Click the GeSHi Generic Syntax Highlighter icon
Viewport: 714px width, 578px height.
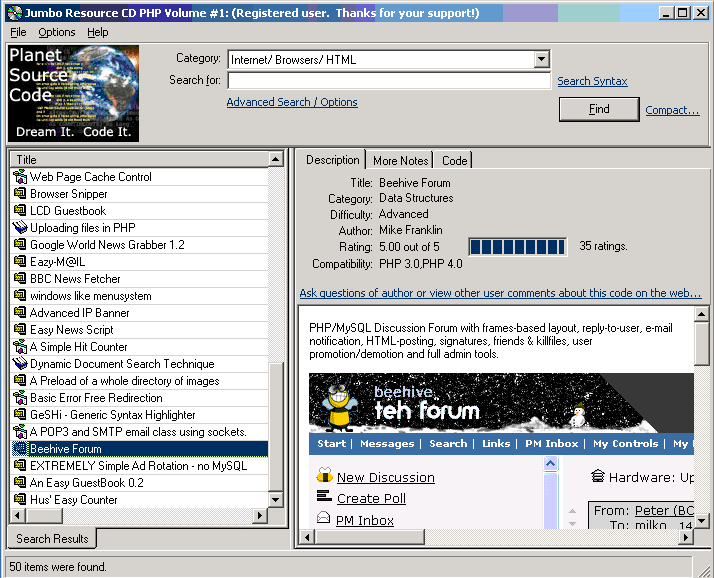pos(20,414)
